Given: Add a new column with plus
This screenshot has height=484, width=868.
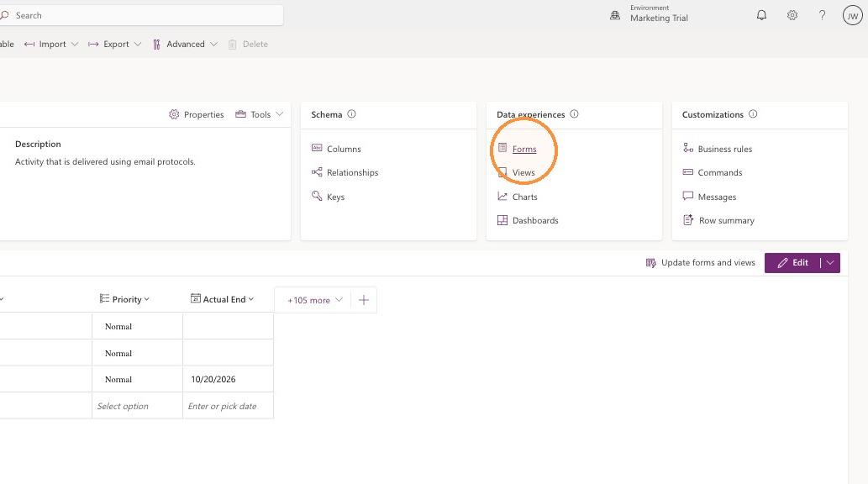Looking at the screenshot, I should 364,300.
